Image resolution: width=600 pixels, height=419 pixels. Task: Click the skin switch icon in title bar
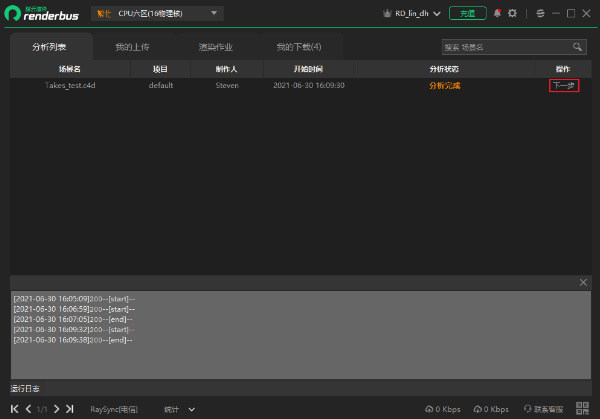point(540,13)
